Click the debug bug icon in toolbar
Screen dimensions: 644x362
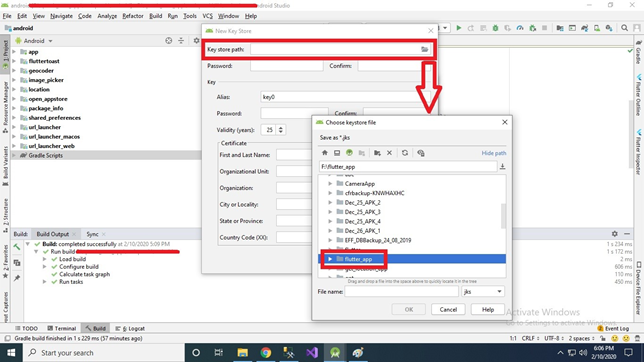(x=495, y=28)
